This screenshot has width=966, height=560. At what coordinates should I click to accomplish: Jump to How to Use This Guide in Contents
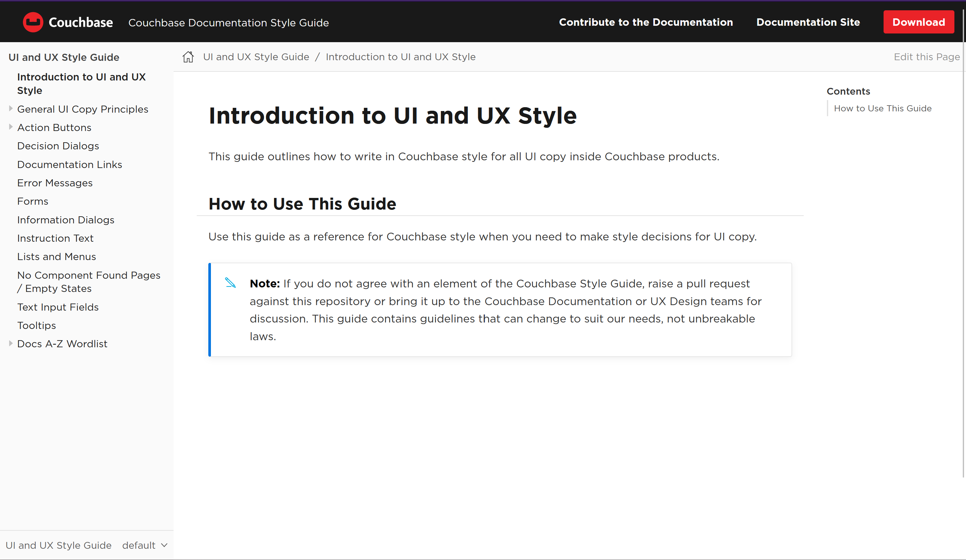point(882,108)
